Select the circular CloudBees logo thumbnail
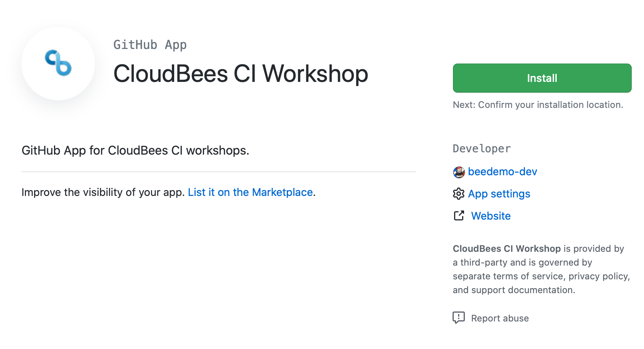 pos(58,64)
